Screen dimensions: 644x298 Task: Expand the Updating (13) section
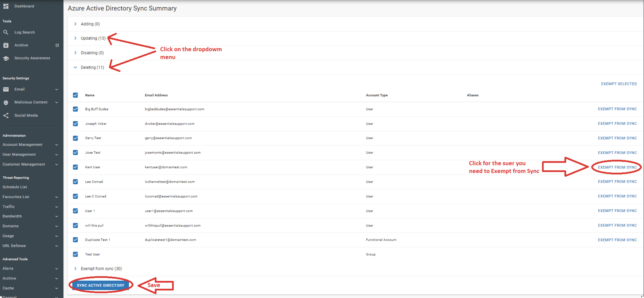point(75,38)
